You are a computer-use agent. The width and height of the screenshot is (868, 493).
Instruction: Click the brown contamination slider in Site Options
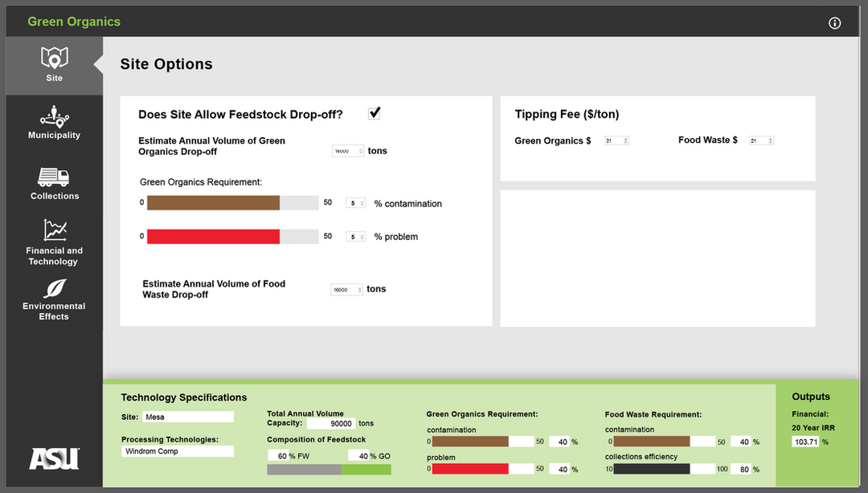coord(232,203)
